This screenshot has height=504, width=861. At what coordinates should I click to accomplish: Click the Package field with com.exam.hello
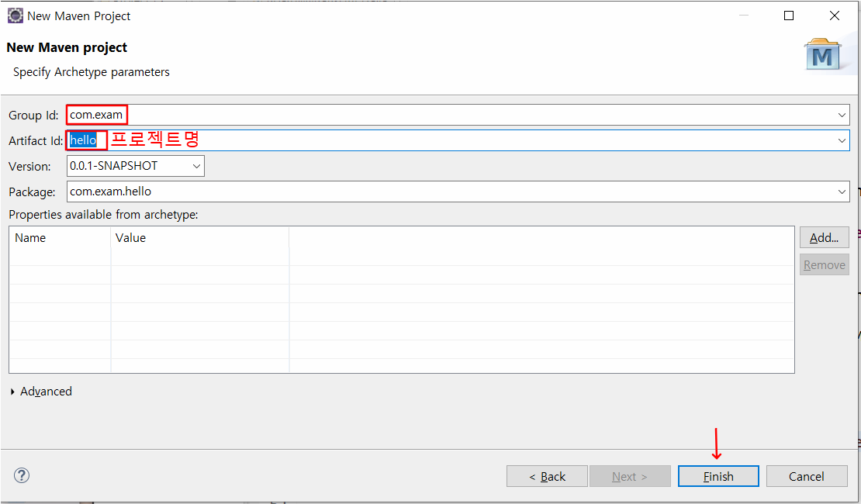(x=458, y=192)
